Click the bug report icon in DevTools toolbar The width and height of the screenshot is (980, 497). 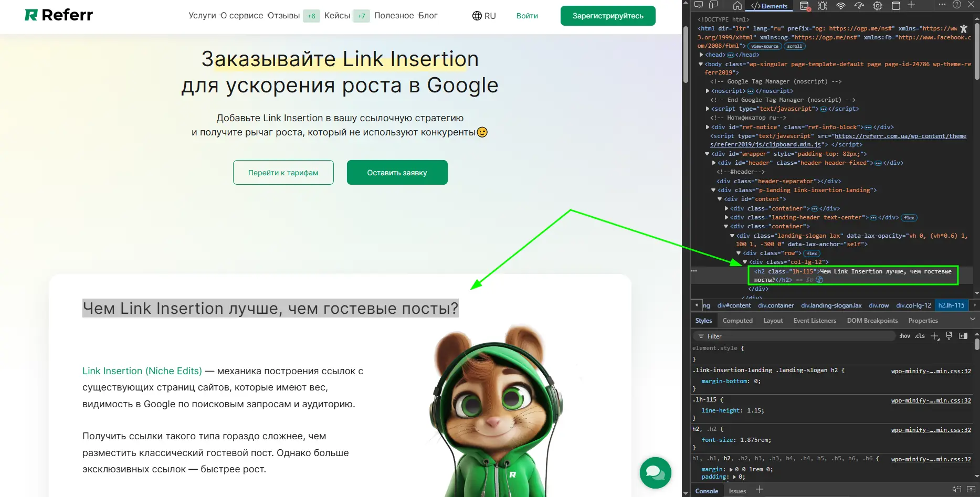[x=823, y=6]
